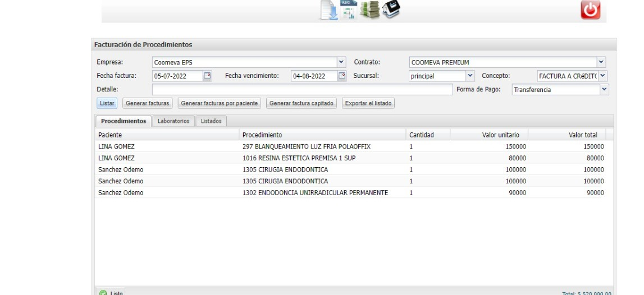This screenshot has width=644, height=295.
Task: Sort by the Procedimiento column header
Action: 322,135
